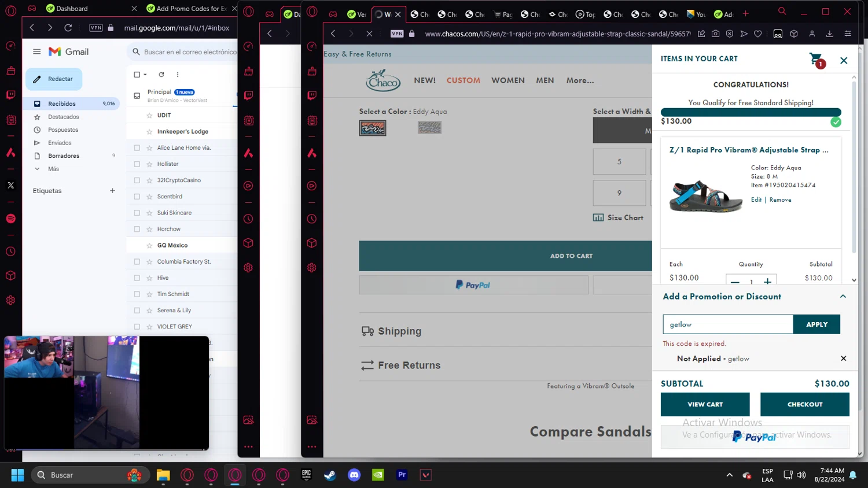Image resolution: width=868 pixels, height=488 pixels.
Task: Click the promo code input field
Action: 728,324
